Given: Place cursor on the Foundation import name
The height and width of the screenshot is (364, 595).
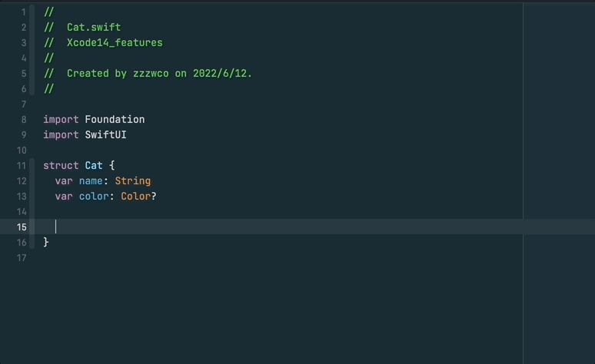Looking at the screenshot, I should [x=115, y=120].
